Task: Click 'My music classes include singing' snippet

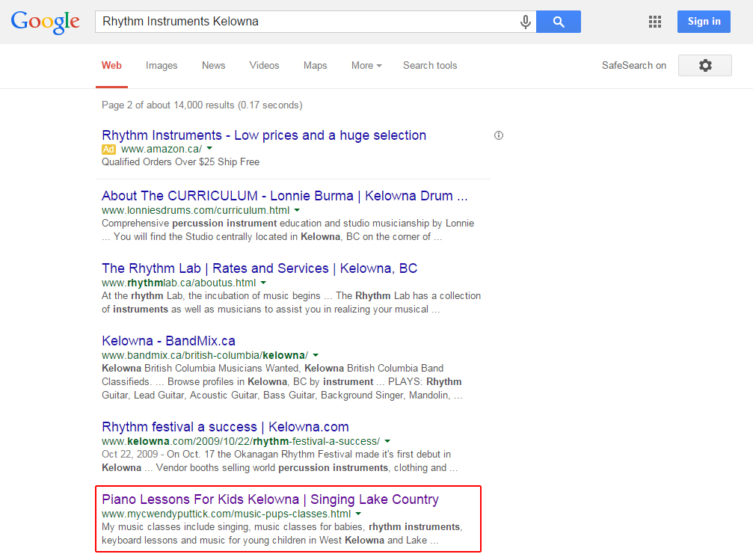Action: [282, 534]
